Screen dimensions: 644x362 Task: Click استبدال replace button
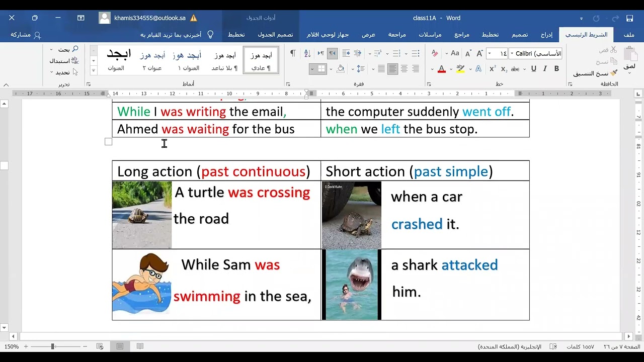64,61
